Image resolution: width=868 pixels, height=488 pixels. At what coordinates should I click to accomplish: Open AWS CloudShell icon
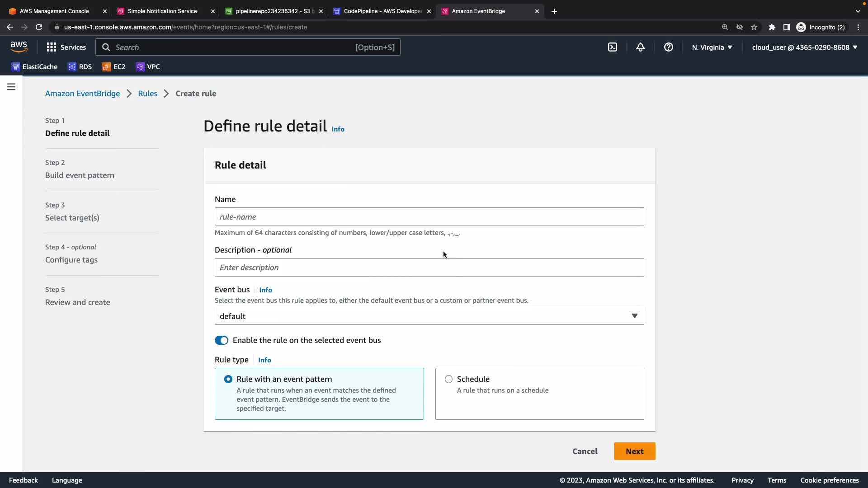612,47
